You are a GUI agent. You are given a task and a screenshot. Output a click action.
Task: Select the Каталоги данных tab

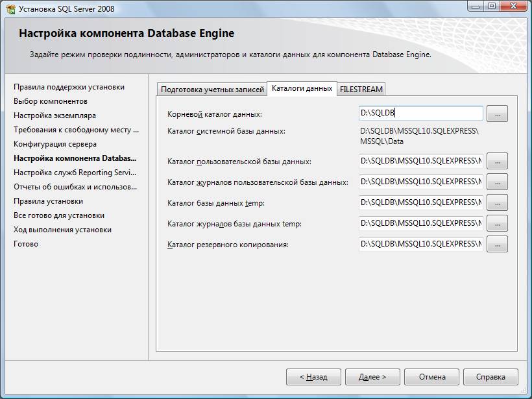[x=302, y=88]
